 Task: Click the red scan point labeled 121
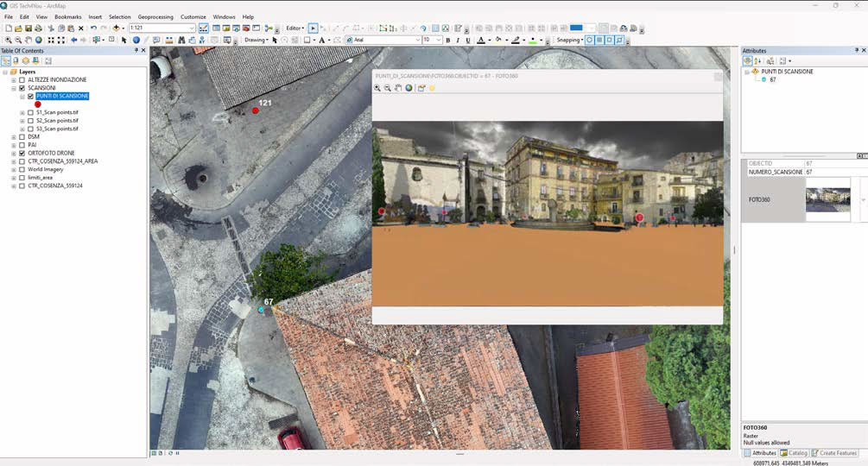[x=256, y=110]
